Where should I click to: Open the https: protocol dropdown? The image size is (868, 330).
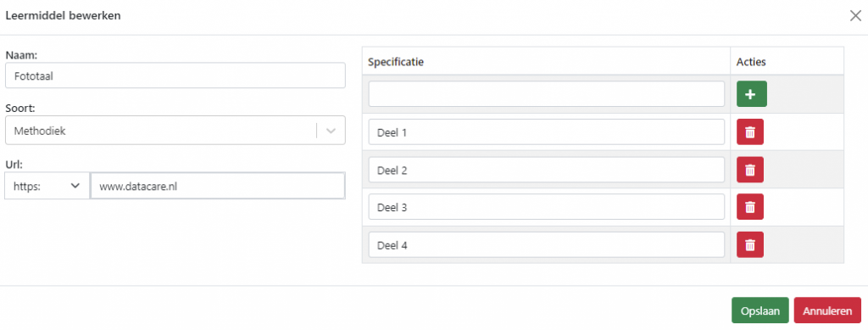[x=47, y=186]
